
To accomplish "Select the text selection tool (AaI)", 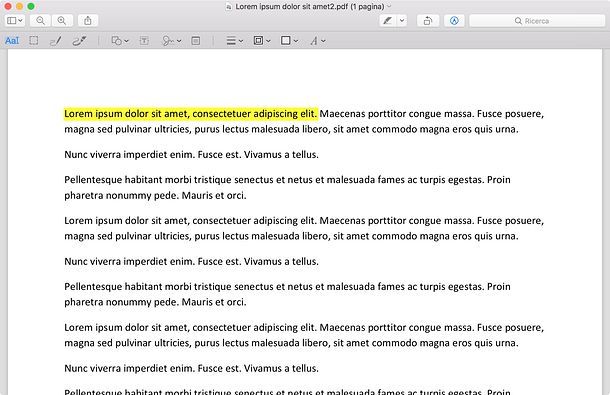I will click(12, 40).
